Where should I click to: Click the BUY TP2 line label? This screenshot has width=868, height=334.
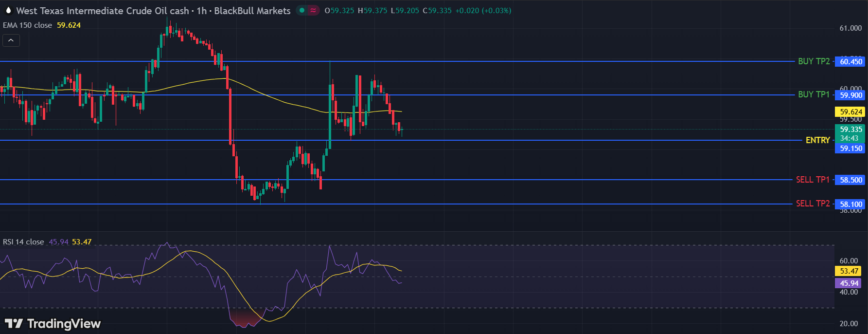(814, 61)
